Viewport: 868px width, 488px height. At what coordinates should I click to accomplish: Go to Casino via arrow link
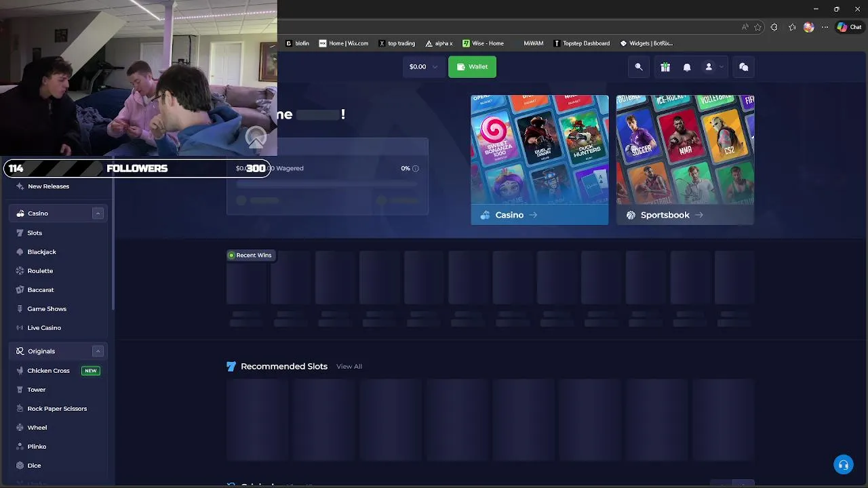point(533,215)
